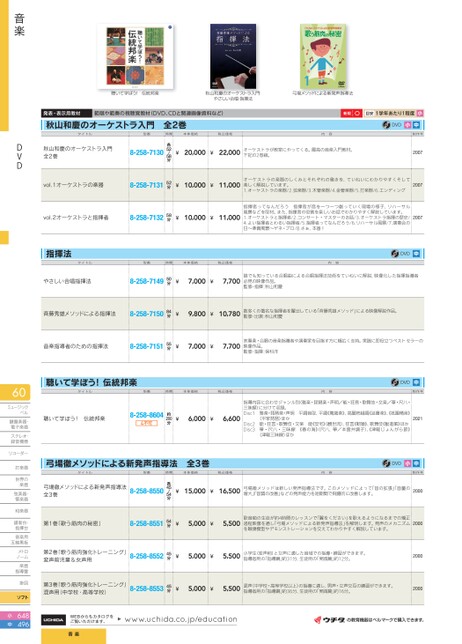The image size is (462, 644).
Task: Click the 指揮法 DVD cover thumbnail
Action: (233, 56)
